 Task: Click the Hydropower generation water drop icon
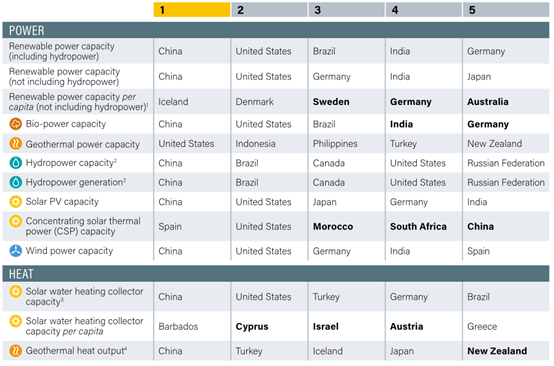[x=16, y=182]
